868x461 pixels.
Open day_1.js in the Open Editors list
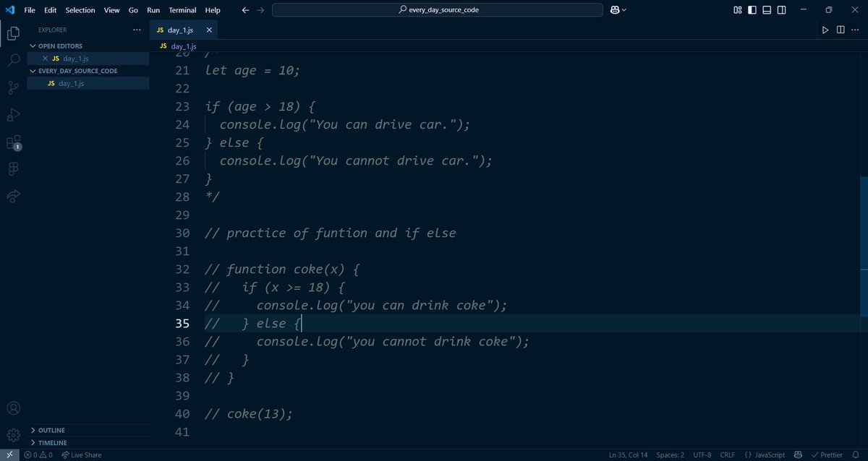coord(88,59)
